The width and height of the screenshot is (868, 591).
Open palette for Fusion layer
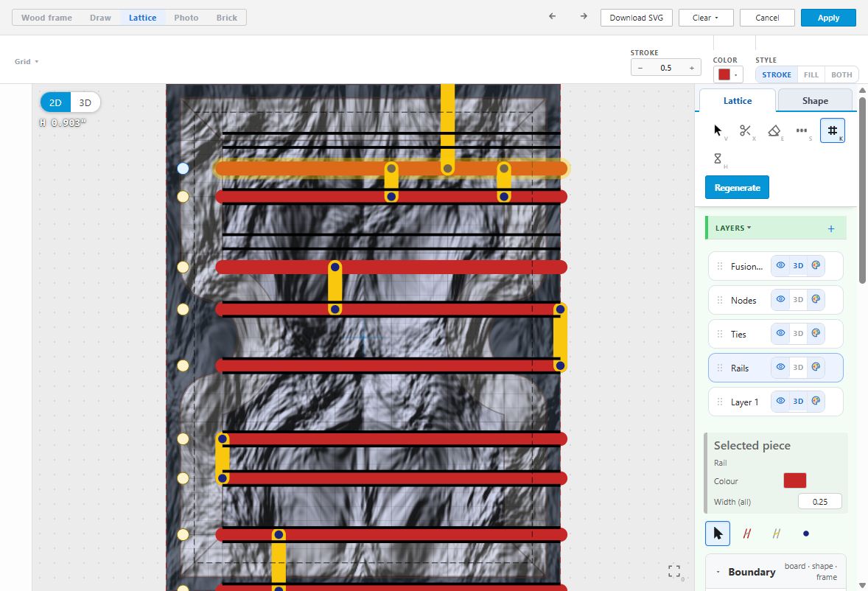[x=816, y=265]
